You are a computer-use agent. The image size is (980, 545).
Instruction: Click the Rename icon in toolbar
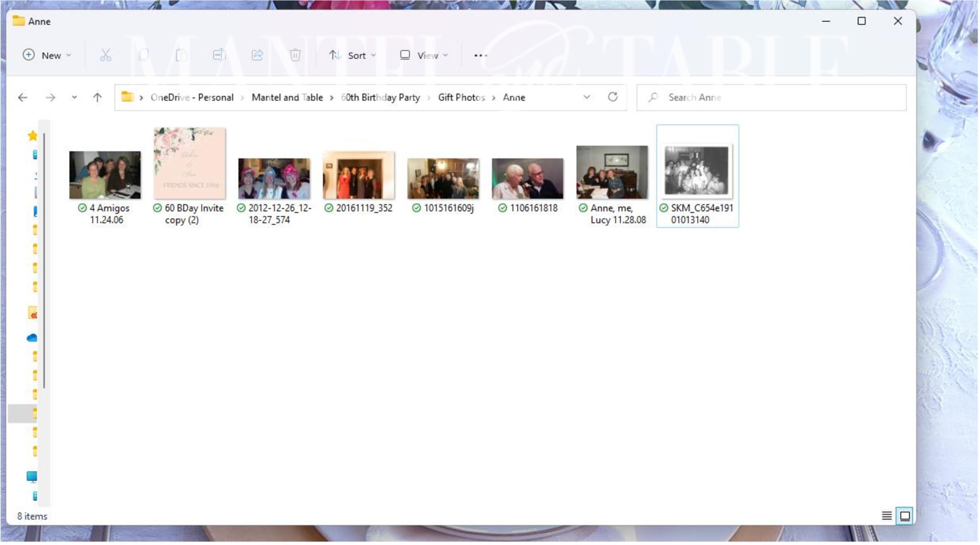[x=219, y=55]
